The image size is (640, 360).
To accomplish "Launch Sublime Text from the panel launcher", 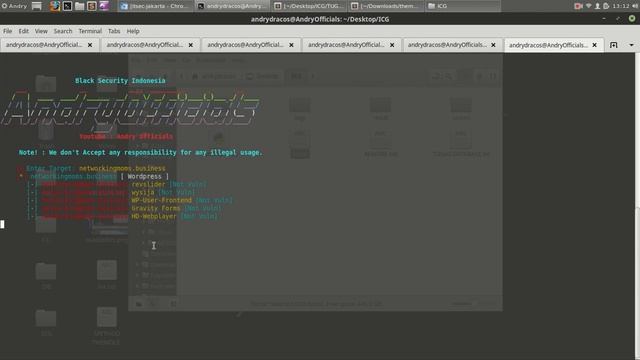I will tap(92, 6).
